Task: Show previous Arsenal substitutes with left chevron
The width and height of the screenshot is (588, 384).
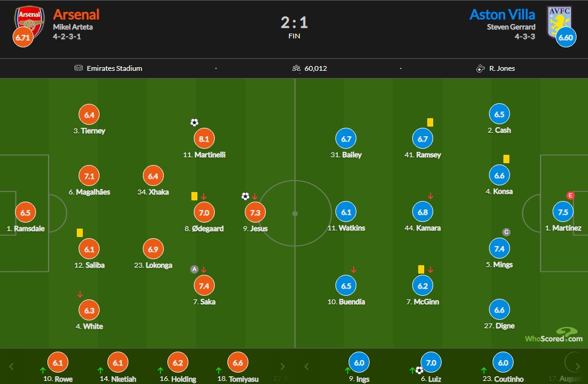Action: [x=11, y=367]
